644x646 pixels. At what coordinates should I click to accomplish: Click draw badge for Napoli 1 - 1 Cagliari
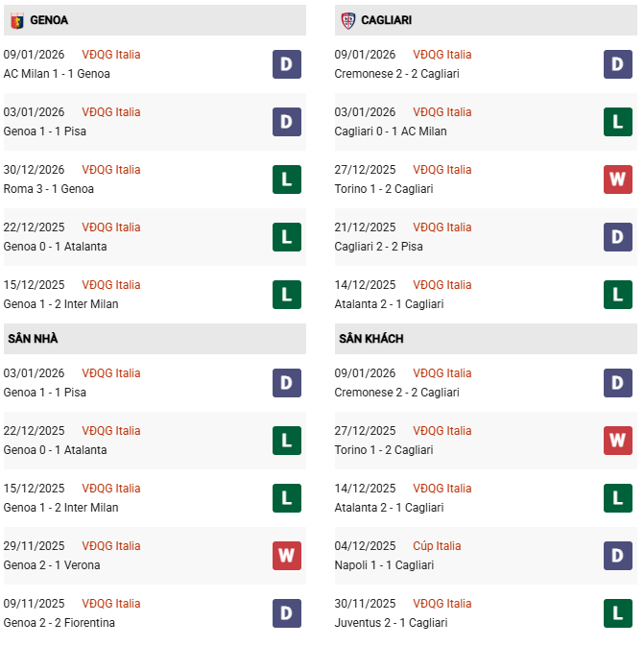click(618, 556)
